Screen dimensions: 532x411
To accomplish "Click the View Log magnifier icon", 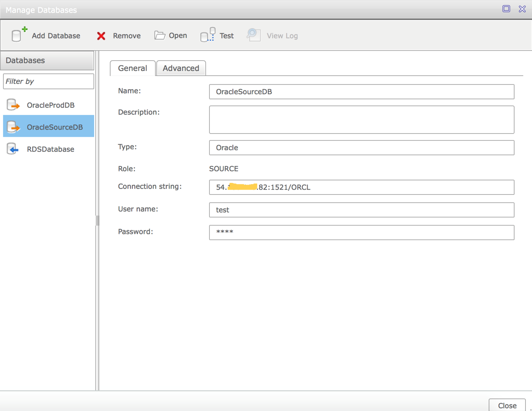I will pos(253,35).
